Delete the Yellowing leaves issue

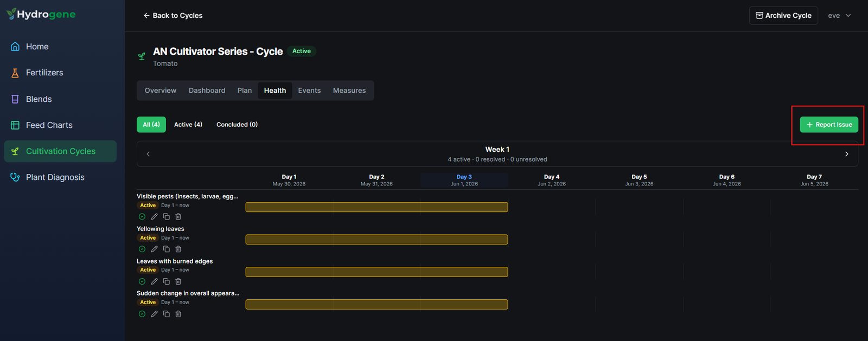coord(178,249)
